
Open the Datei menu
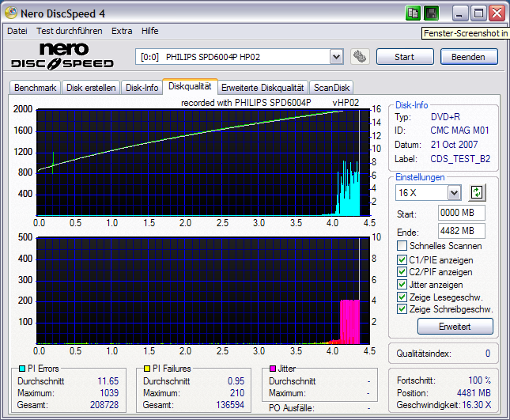point(17,31)
